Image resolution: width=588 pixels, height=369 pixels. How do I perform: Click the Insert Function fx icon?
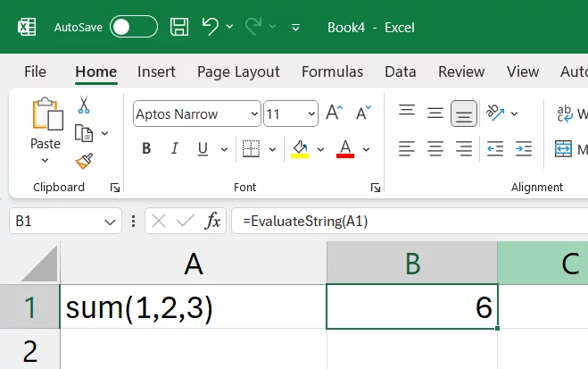tap(212, 221)
